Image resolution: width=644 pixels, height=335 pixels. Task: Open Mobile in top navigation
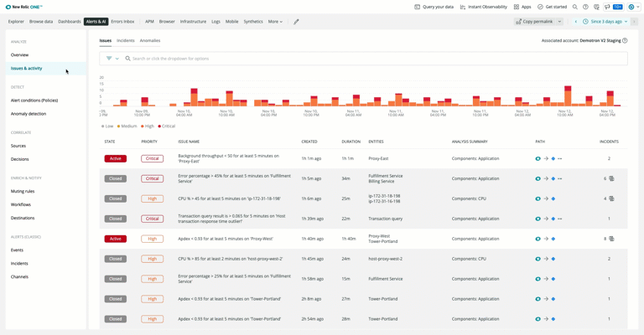click(231, 22)
